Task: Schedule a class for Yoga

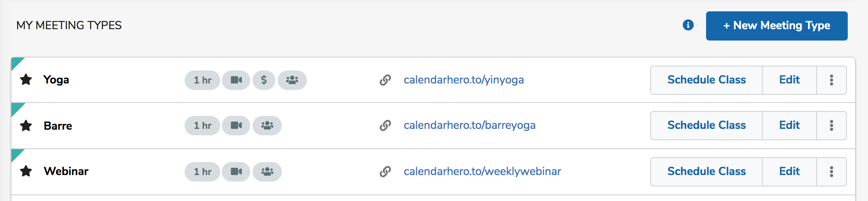Action: click(x=706, y=80)
